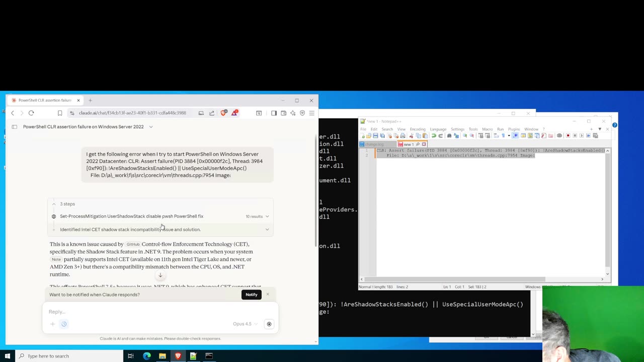Open Microsoft Edge from taskbar
The image size is (644, 362).
pos(146,356)
